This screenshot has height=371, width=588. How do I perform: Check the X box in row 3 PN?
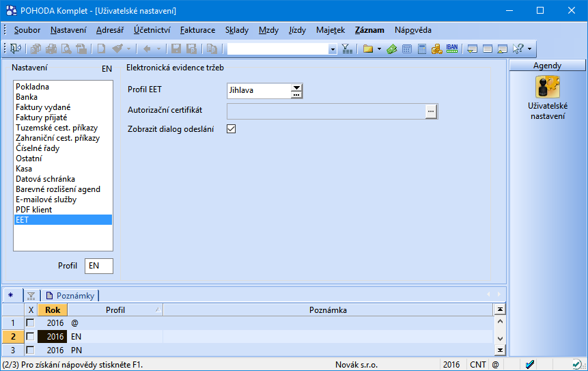(30, 350)
